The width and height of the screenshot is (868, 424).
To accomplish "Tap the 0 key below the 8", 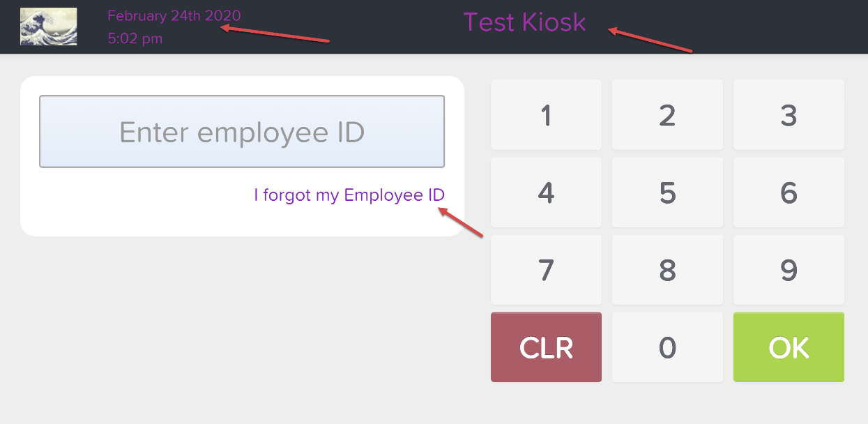I will pos(667,347).
